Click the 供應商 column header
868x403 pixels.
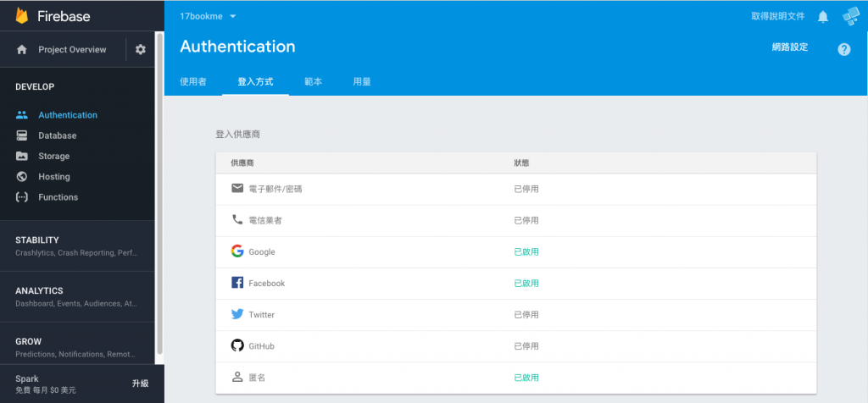pyautogui.click(x=242, y=163)
